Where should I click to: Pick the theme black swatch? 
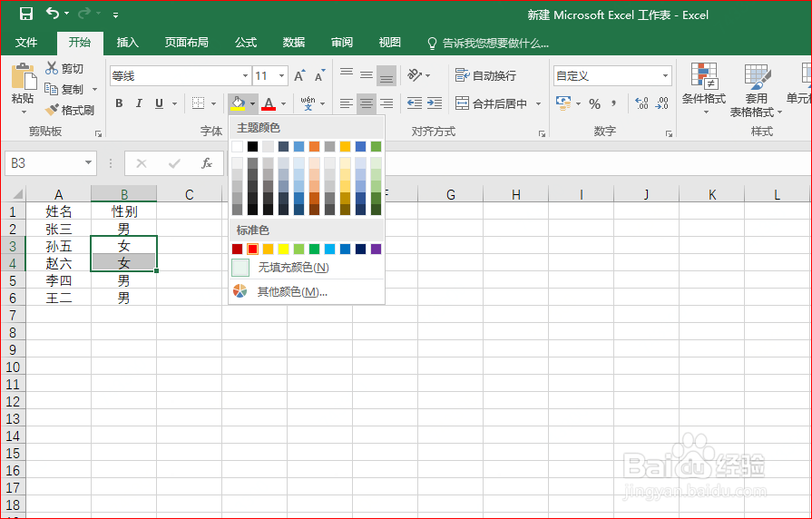point(253,147)
